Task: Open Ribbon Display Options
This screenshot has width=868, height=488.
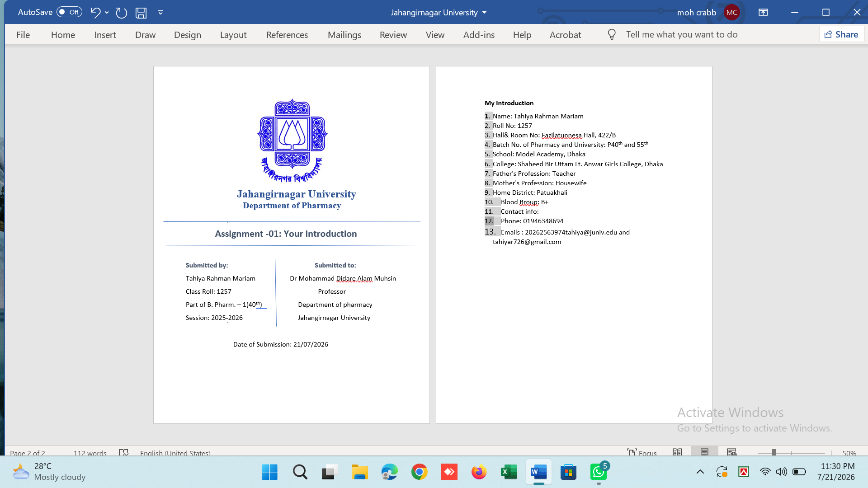Action: pos(763,13)
